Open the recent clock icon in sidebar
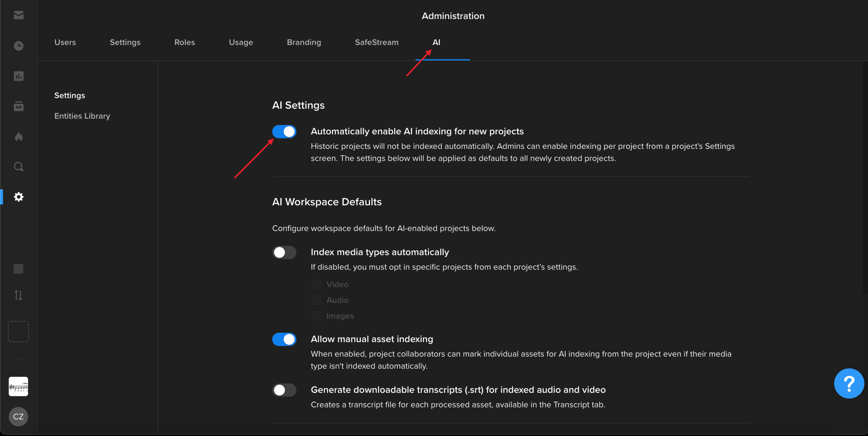 coord(19,46)
